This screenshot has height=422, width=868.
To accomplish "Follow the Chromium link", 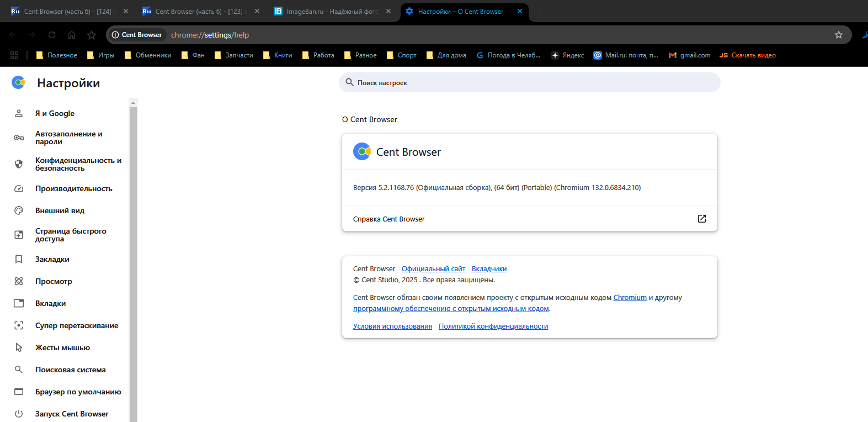I will [x=630, y=298].
